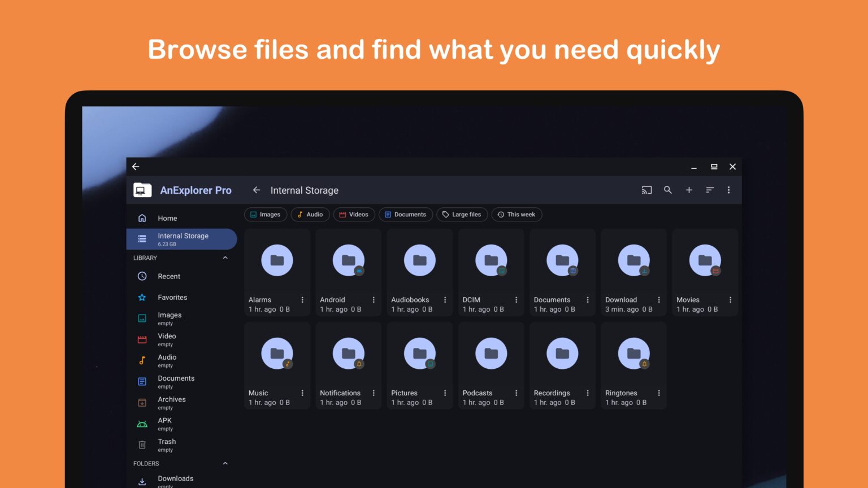
Task: Open the Ringtones folder thumbnail
Action: click(633, 353)
